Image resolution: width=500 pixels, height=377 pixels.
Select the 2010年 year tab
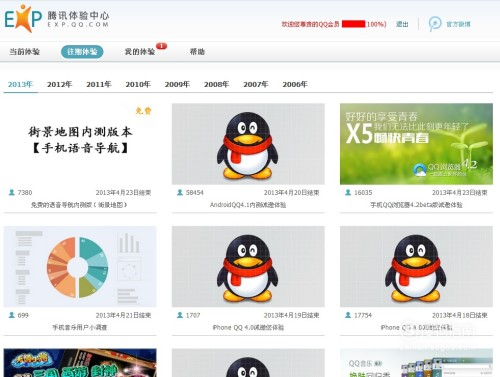click(x=138, y=84)
